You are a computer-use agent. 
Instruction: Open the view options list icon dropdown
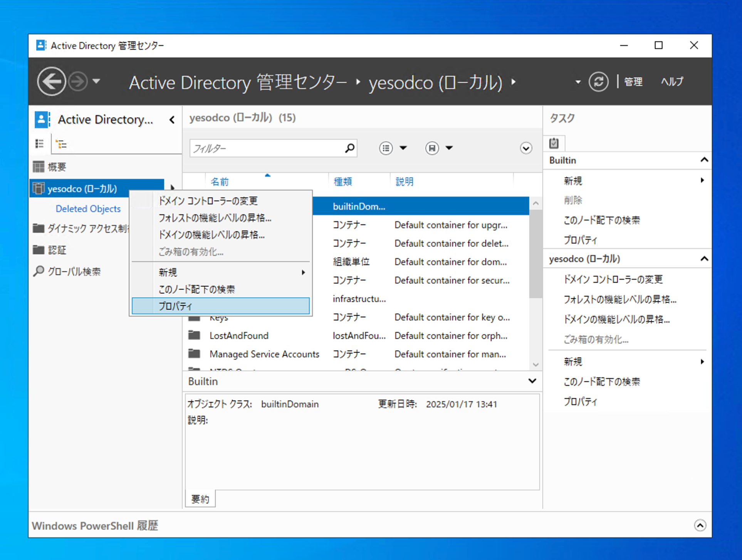coord(393,148)
